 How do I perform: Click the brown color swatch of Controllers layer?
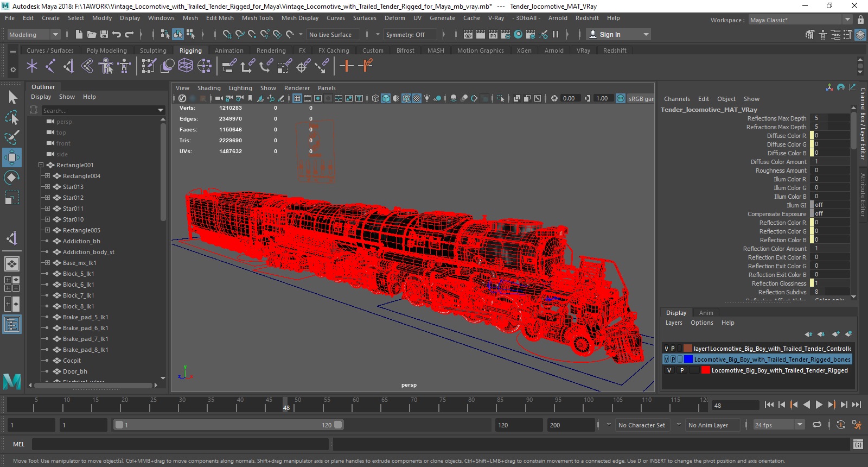click(x=688, y=349)
